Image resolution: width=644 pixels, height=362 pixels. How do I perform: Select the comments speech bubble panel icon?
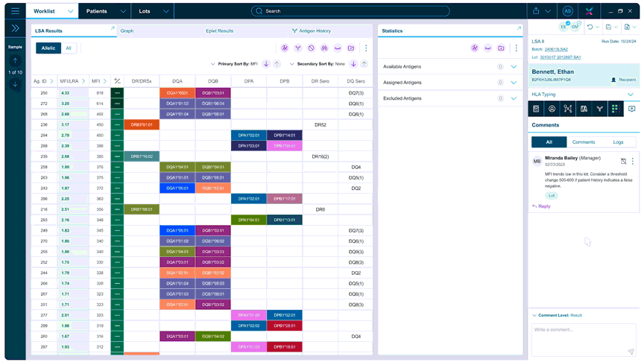(631, 109)
